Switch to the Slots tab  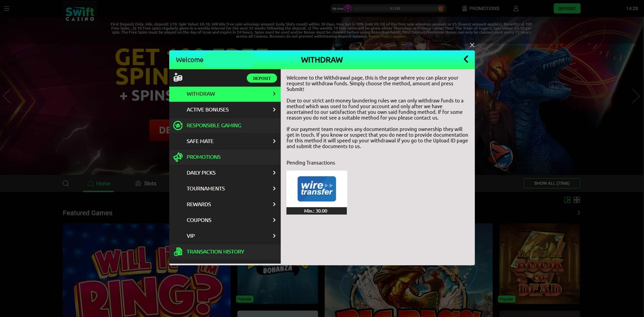pyautogui.click(x=146, y=183)
